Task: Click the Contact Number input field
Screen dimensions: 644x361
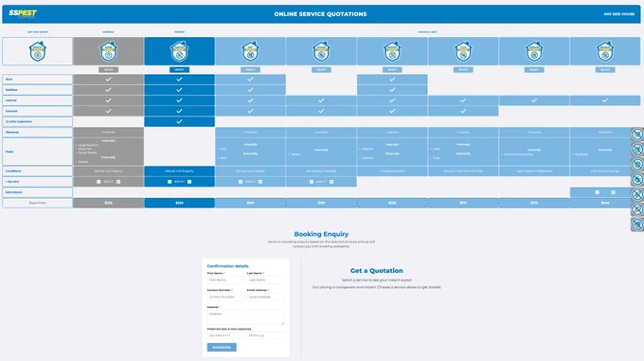Action: pyautogui.click(x=225, y=297)
